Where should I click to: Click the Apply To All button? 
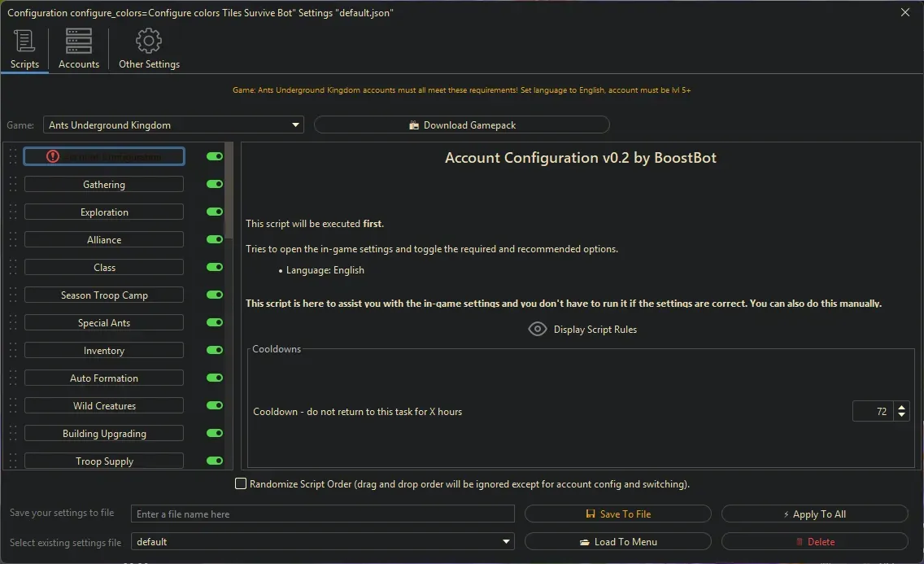tap(814, 514)
